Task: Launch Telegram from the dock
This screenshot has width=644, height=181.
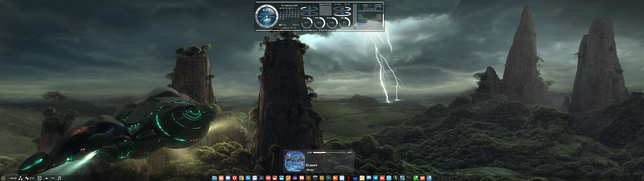Action: 375,178
